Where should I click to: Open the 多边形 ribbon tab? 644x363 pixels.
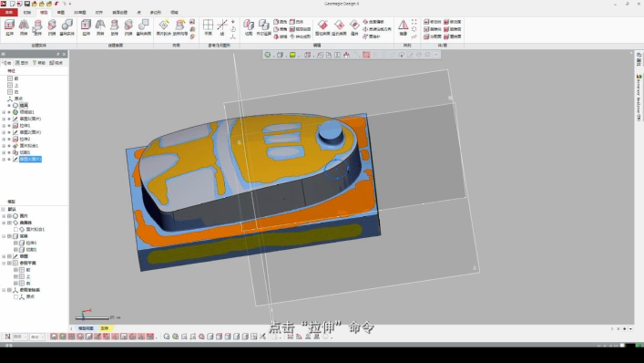155,13
